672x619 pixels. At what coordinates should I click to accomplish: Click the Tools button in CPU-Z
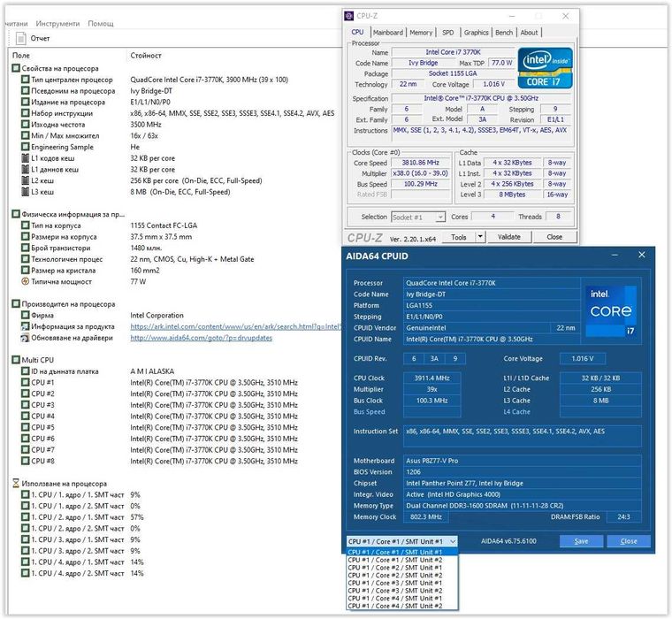click(459, 237)
